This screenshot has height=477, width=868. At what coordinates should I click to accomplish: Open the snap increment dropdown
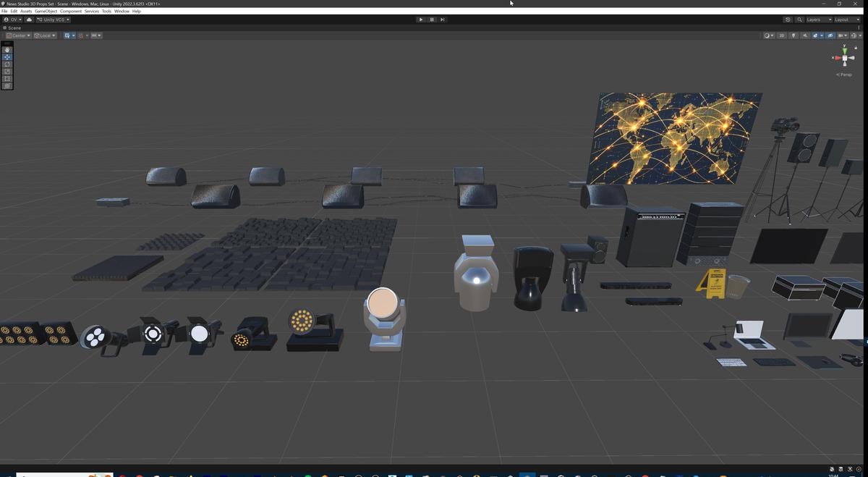point(95,35)
